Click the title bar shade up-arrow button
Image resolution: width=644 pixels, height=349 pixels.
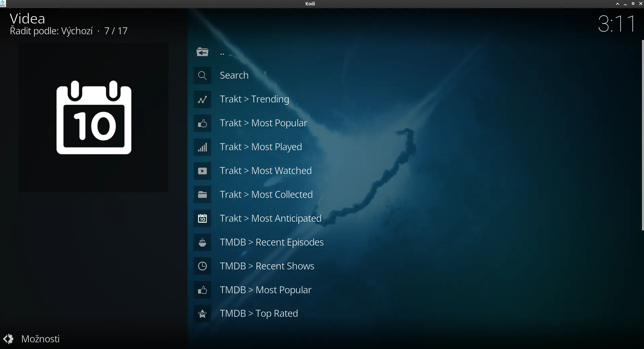tap(617, 4)
